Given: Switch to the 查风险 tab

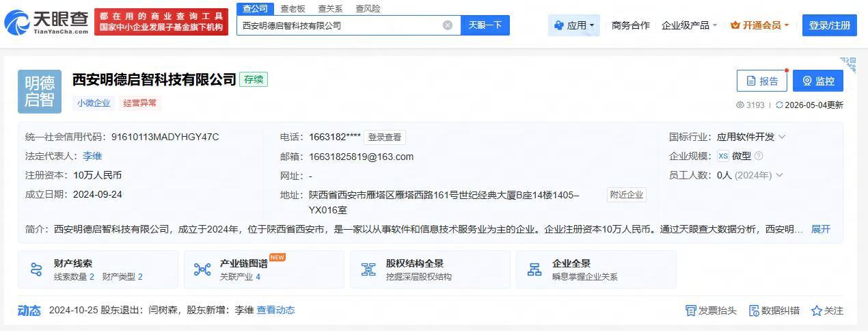Looking at the screenshot, I should [368, 9].
